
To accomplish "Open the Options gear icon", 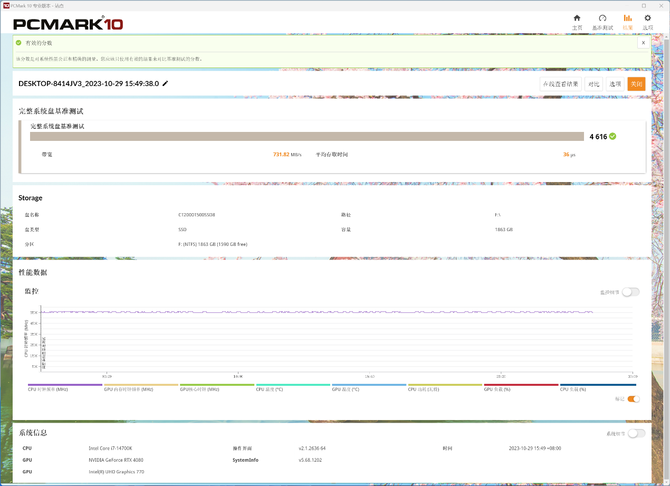I will pyautogui.click(x=648, y=18).
